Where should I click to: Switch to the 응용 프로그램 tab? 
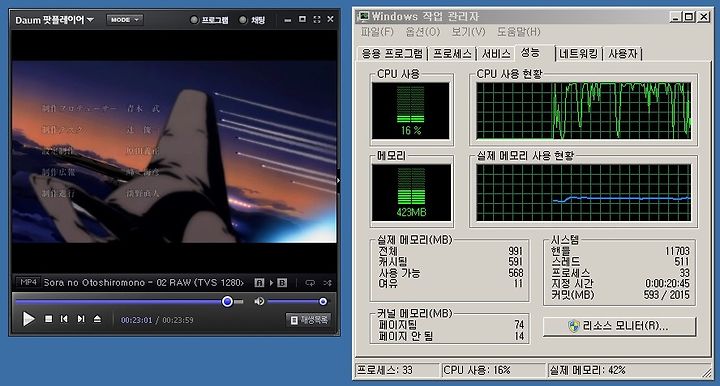(392, 54)
